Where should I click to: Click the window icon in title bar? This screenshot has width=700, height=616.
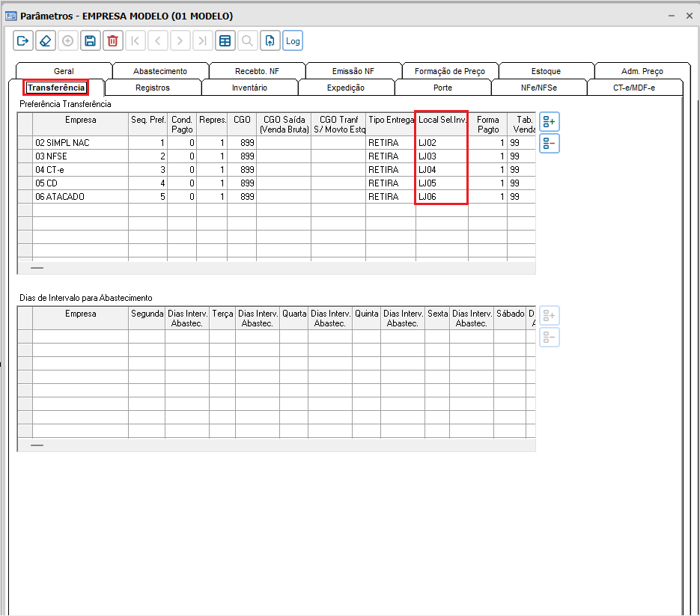point(10,16)
